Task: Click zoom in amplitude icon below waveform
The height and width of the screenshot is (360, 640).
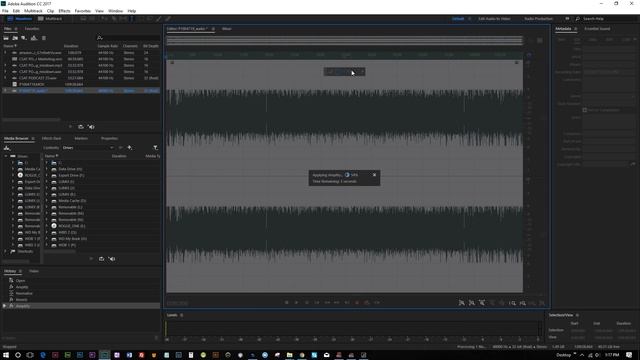Action: (x=462, y=303)
